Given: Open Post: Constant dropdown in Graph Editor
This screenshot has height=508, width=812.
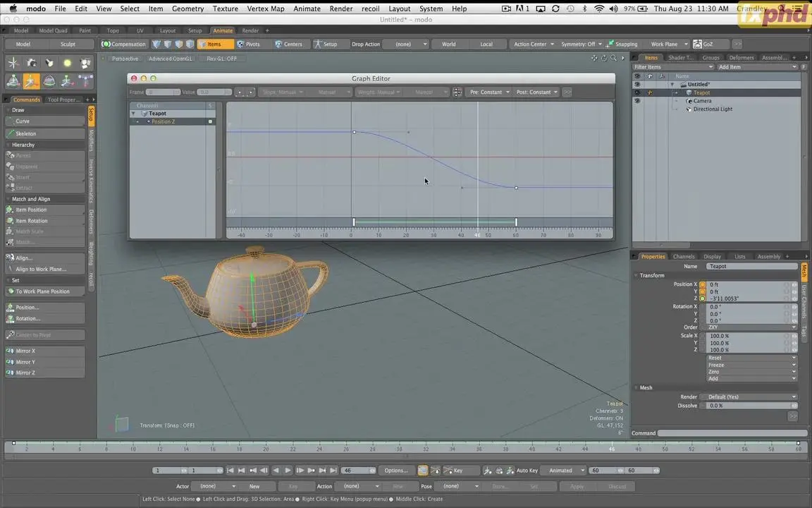Looking at the screenshot, I should point(536,92).
